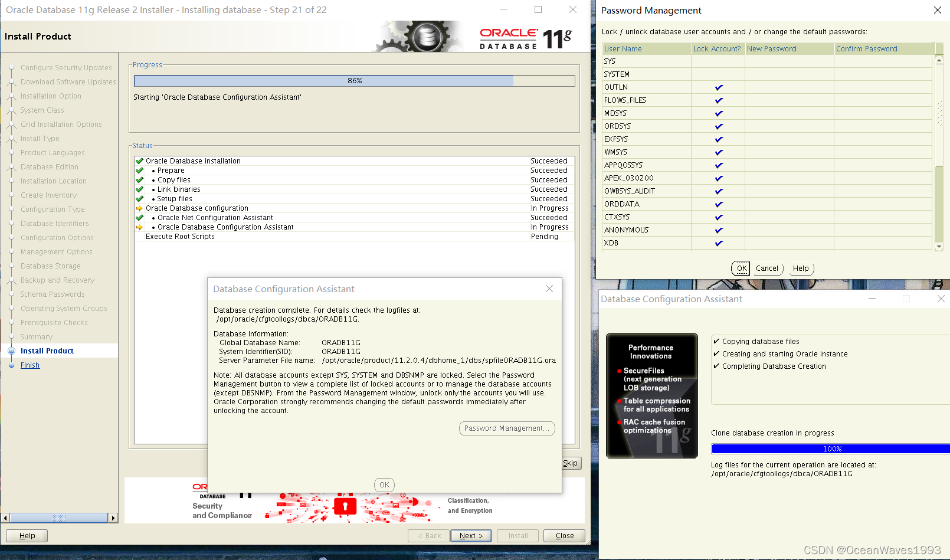Screen dimensions: 950x560
Task: Click the Oracle gears logo in header
Action: tap(420, 37)
